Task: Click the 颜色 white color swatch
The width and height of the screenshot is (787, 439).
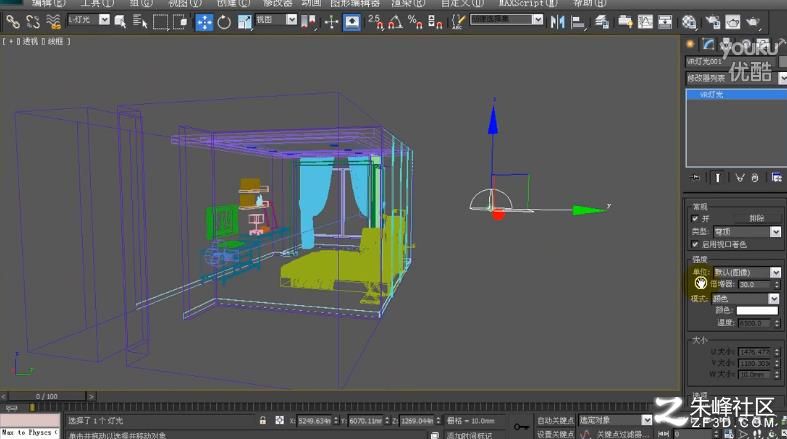Action: pos(757,311)
